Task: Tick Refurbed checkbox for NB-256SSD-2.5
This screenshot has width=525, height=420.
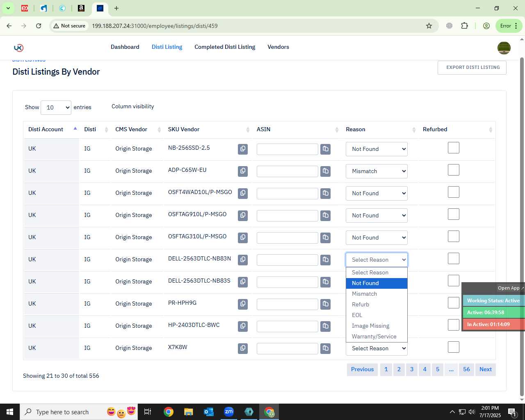Action: pyautogui.click(x=454, y=148)
